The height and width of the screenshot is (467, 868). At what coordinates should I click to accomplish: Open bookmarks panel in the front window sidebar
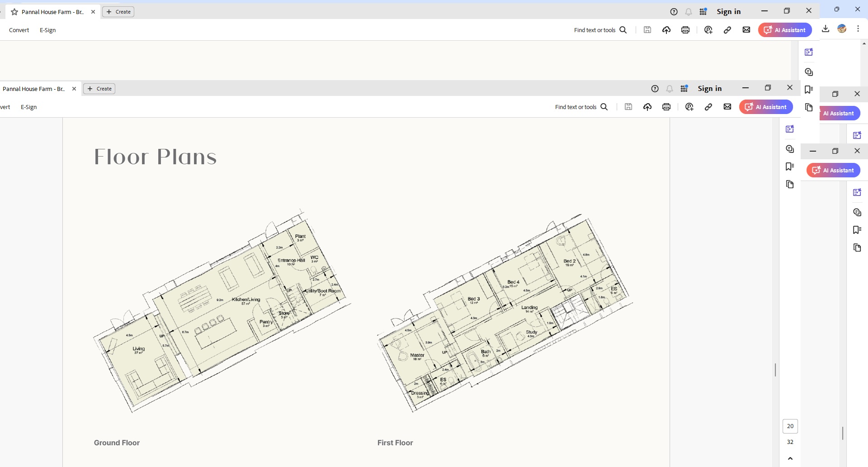[x=790, y=167]
